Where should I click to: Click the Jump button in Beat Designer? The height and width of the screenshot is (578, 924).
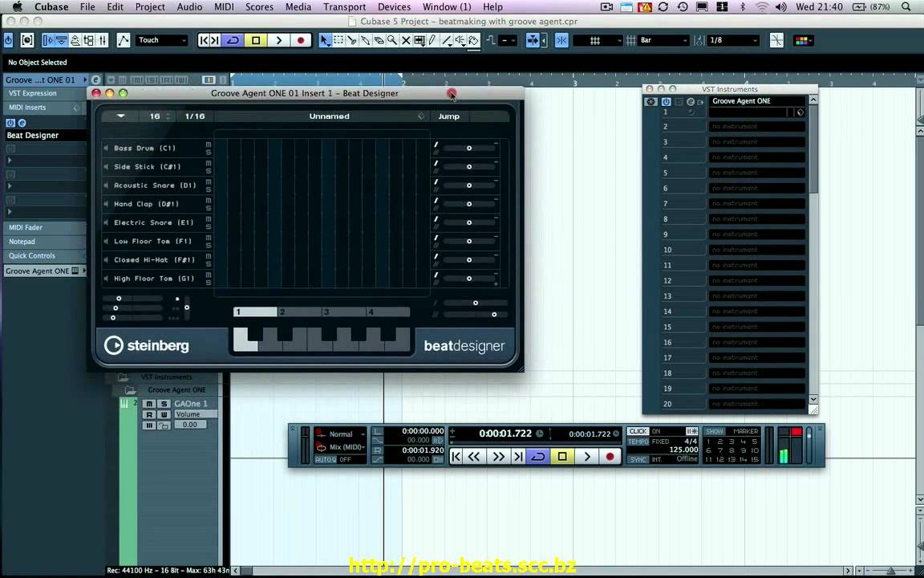[x=448, y=116]
